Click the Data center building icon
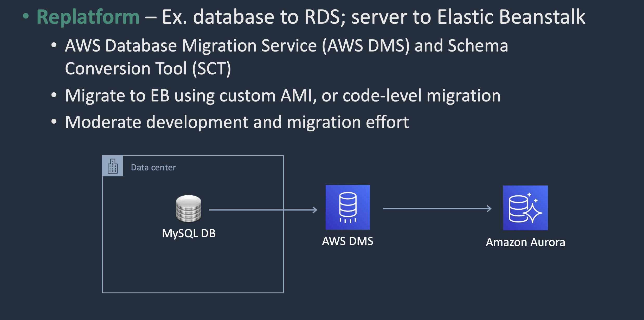 click(x=113, y=166)
